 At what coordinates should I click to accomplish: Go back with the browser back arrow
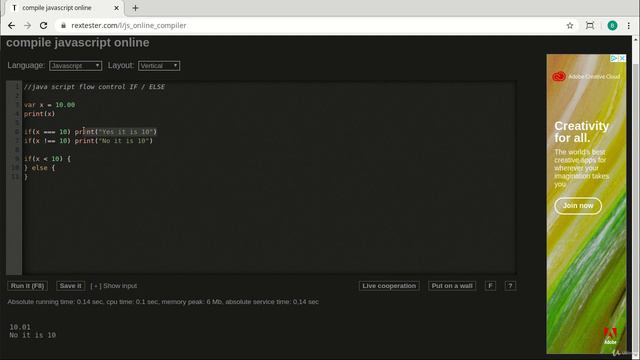coord(11,25)
